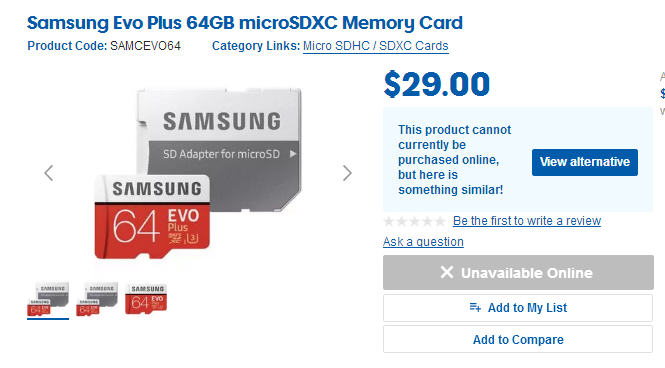
Task: Click the product code SAMCEVO64
Action: pos(145,46)
